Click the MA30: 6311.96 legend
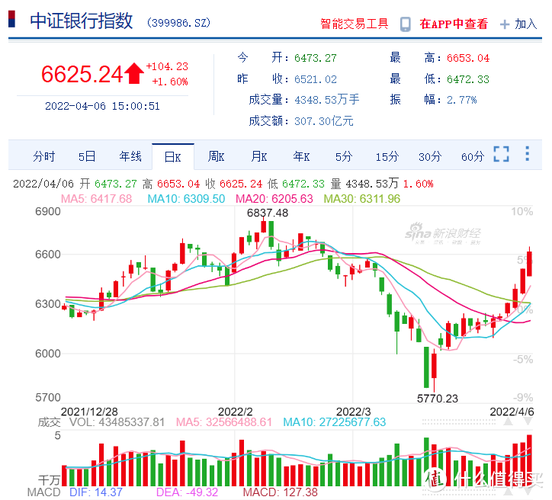The width and height of the screenshot is (552, 500). 362,199
